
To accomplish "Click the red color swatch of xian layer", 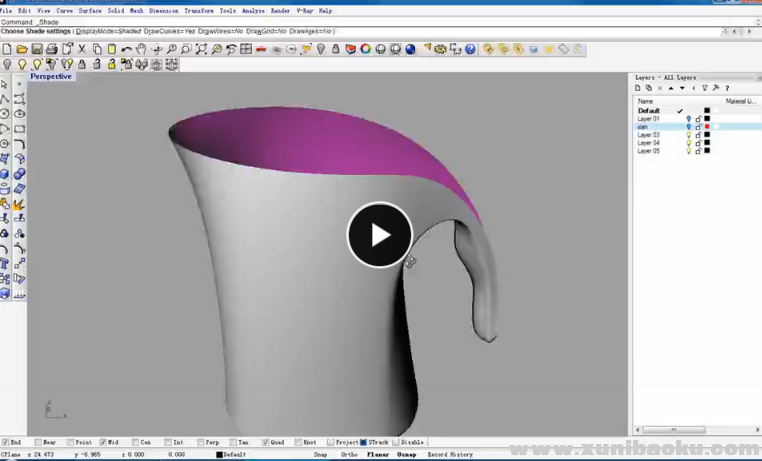I will tap(707, 127).
